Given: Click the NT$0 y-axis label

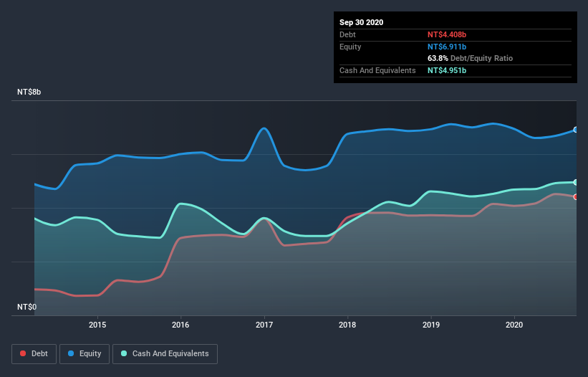Looking at the screenshot, I should click(26, 307).
